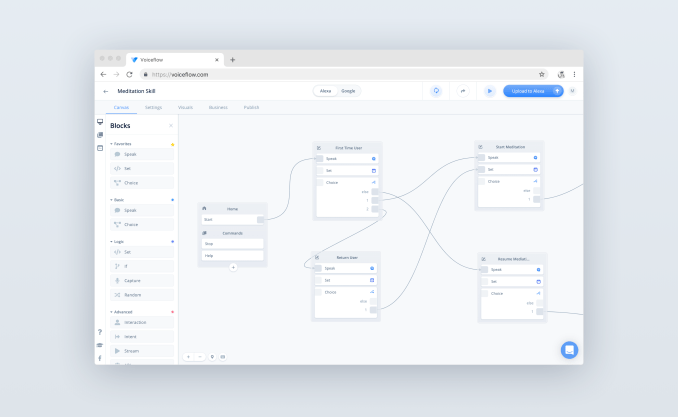Switch to the Publish tab
This screenshot has height=417, width=678.
[x=251, y=107]
